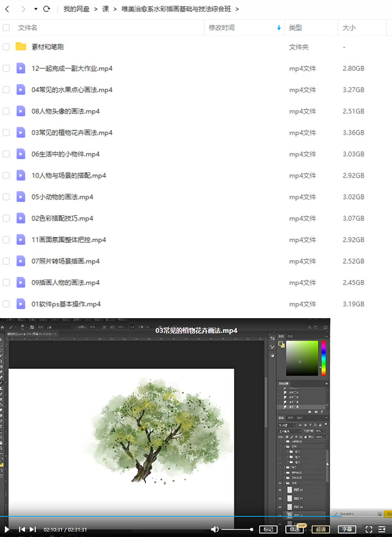Click Photoshop's share/export icon
This screenshot has height=537, width=392.
[325, 327]
